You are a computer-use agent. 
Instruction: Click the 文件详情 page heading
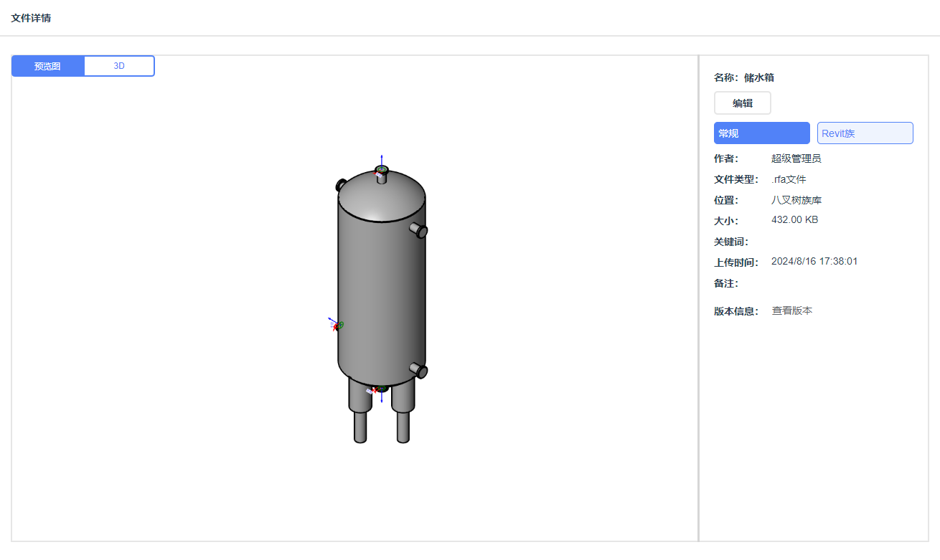click(31, 18)
